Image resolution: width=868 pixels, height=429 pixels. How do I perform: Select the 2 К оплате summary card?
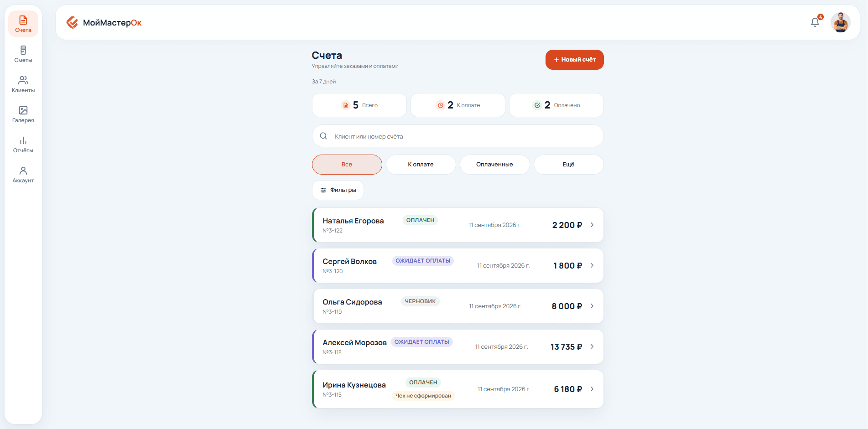(458, 105)
